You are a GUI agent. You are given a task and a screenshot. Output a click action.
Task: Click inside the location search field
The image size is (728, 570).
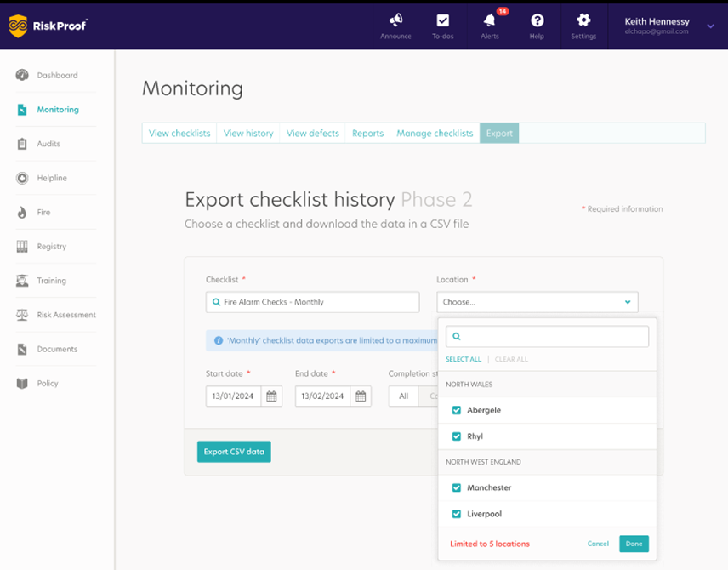(x=546, y=336)
